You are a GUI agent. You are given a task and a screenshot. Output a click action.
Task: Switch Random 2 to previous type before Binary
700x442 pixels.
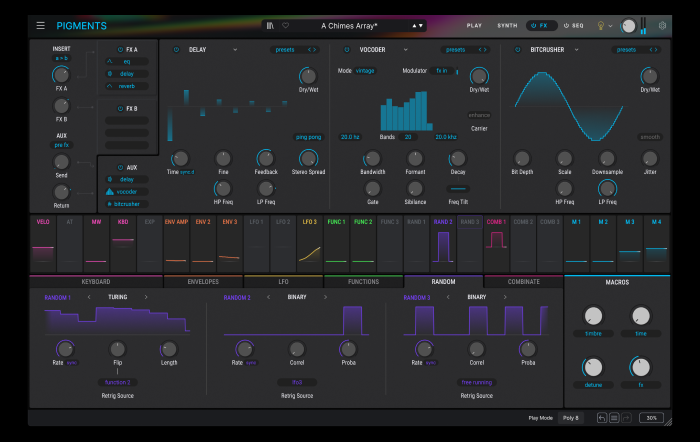point(268,297)
